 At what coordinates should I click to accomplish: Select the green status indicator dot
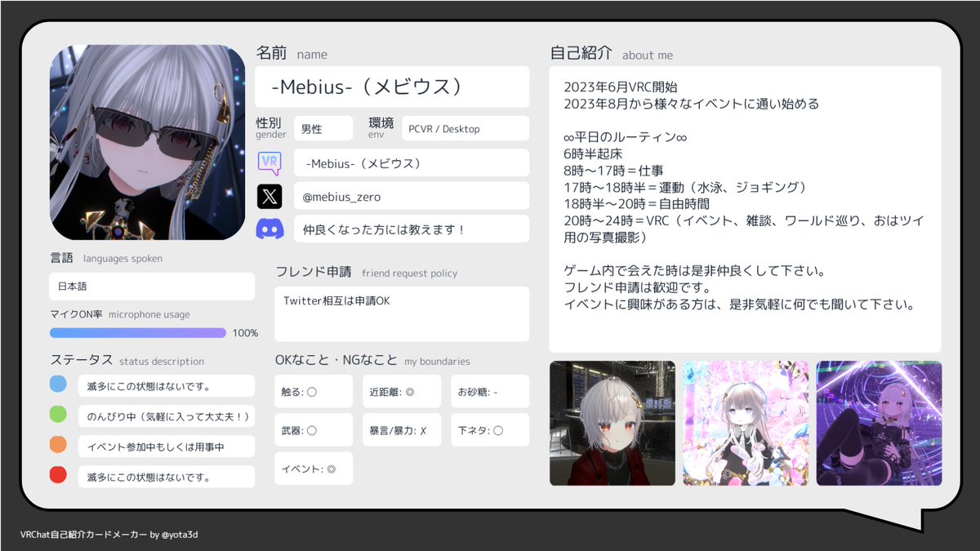tap(57, 414)
